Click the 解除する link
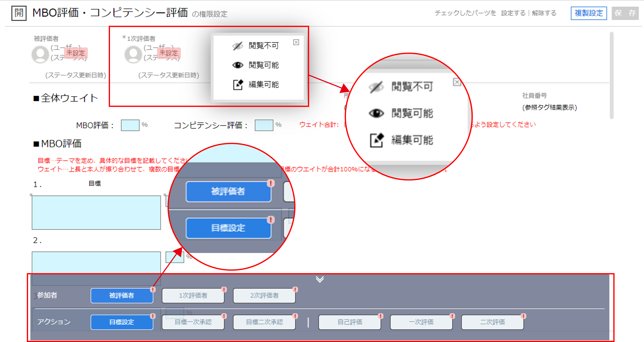 544,13
